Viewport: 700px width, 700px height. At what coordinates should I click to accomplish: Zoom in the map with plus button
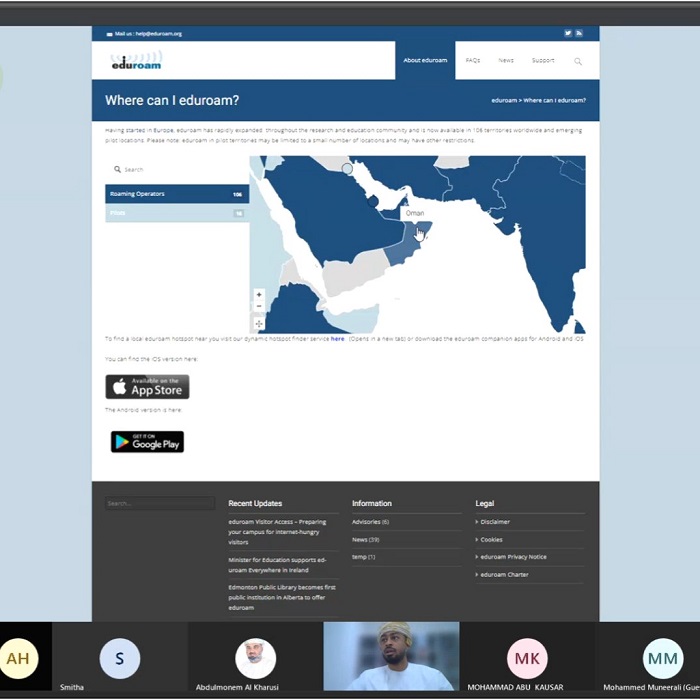coord(259,295)
